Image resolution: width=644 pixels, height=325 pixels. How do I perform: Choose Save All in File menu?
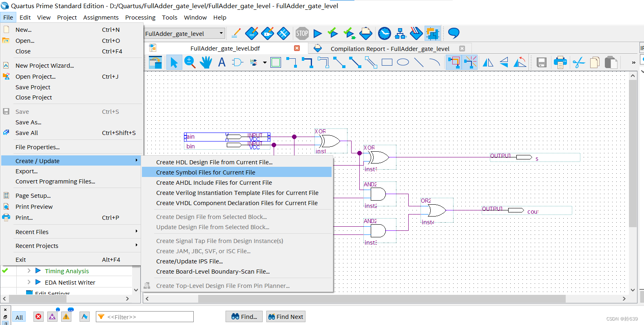(x=71, y=133)
